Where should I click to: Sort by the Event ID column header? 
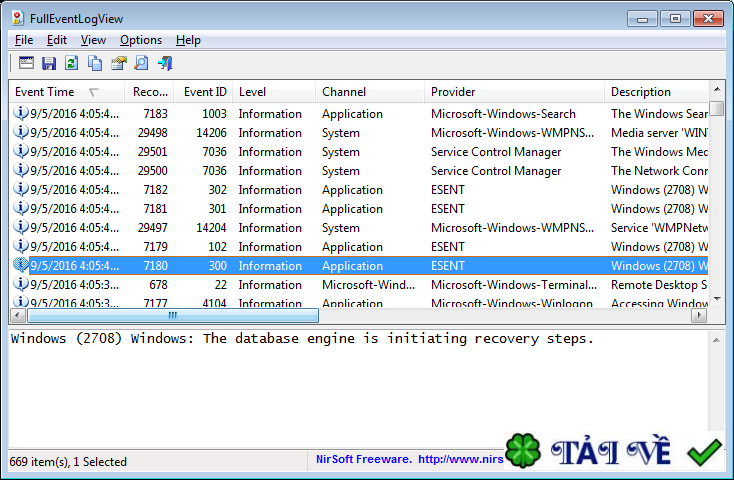tap(205, 92)
